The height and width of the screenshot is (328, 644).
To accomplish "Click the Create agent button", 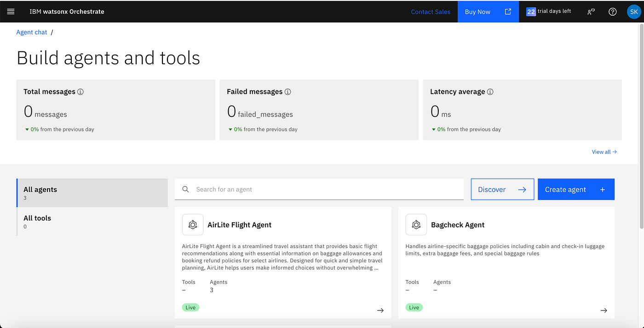I will pos(576,189).
